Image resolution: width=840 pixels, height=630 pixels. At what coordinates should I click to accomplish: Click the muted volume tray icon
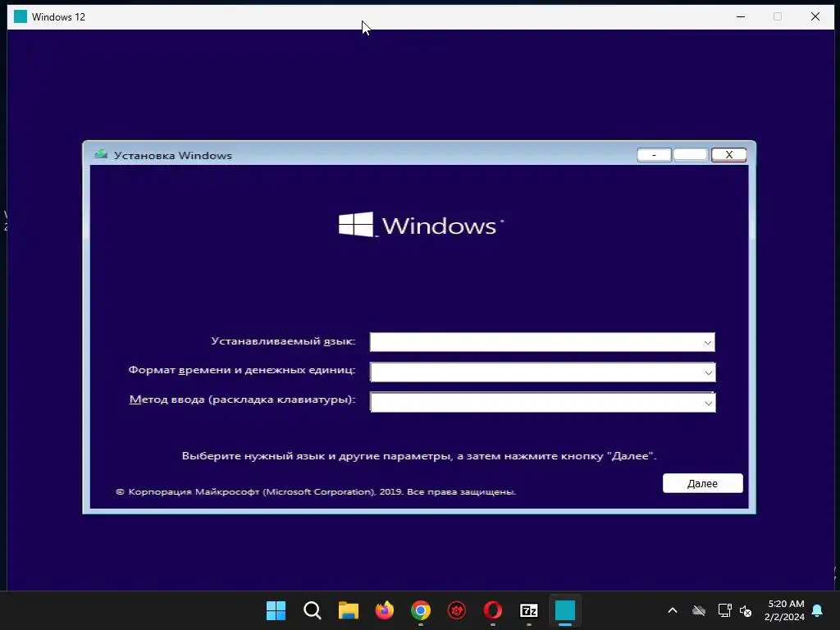tap(745, 610)
